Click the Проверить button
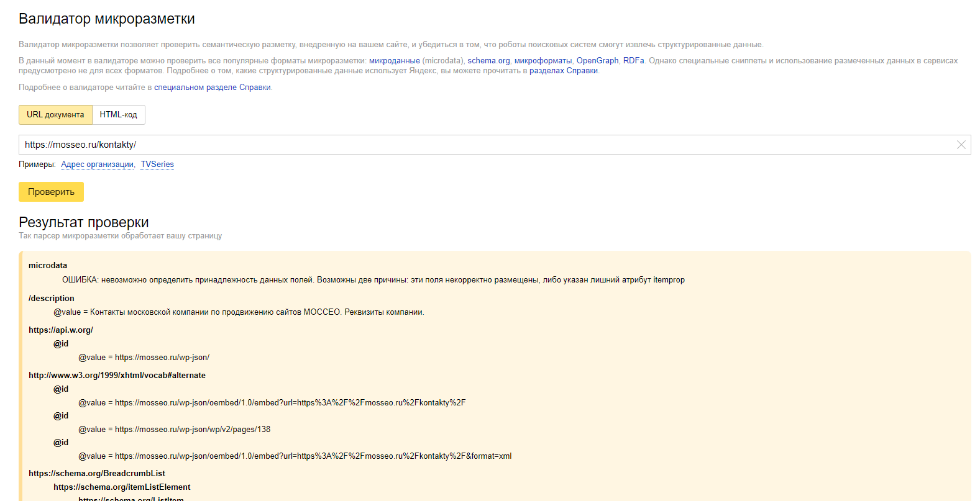This screenshot has width=980, height=501. point(51,192)
